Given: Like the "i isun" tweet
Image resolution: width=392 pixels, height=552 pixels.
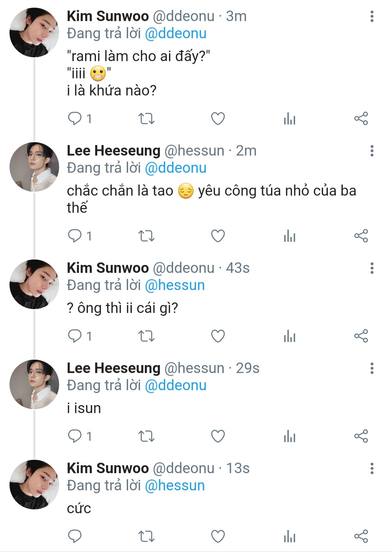Looking at the screenshot, I should 218,436.
